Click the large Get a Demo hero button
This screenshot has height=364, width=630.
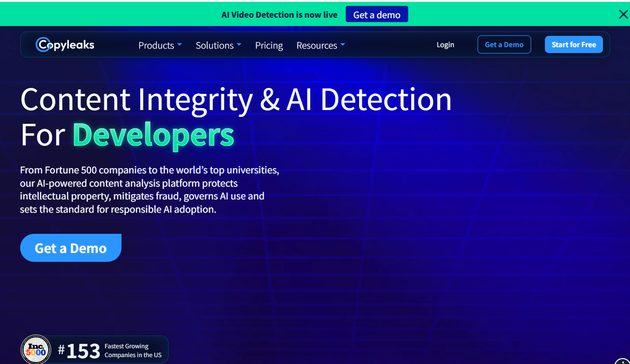click(71, 248)
